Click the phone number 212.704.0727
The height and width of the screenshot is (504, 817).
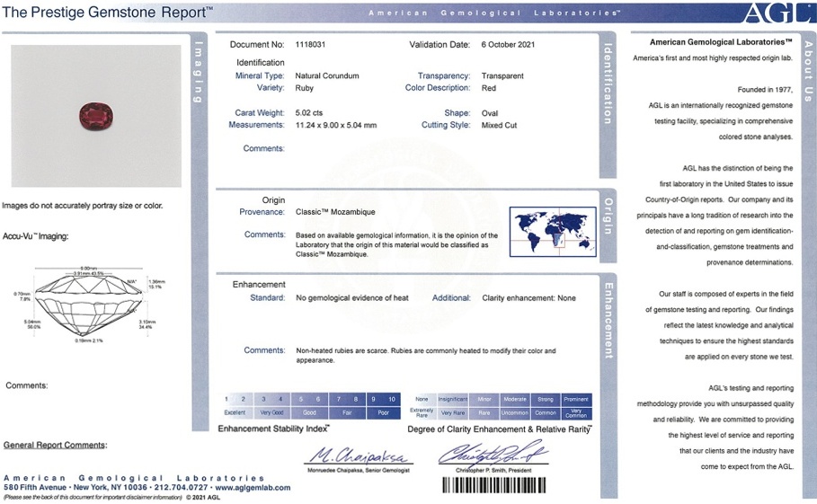point(180,488)
